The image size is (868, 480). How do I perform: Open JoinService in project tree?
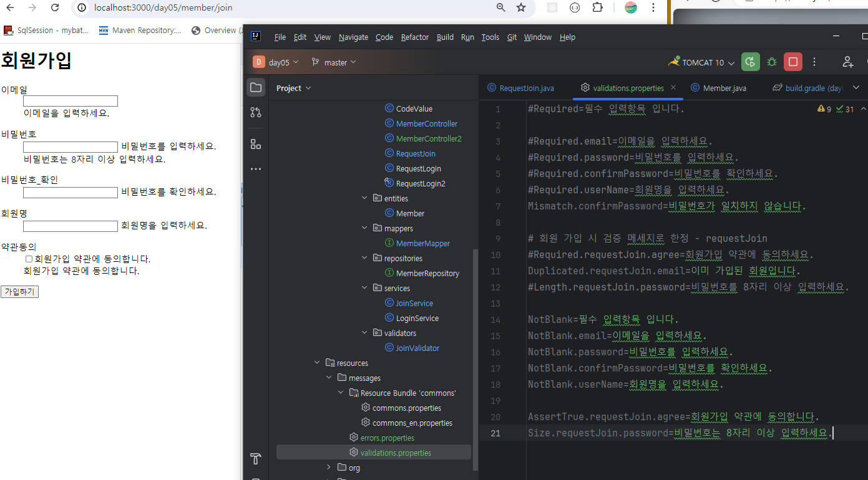[x=414, y=303]
